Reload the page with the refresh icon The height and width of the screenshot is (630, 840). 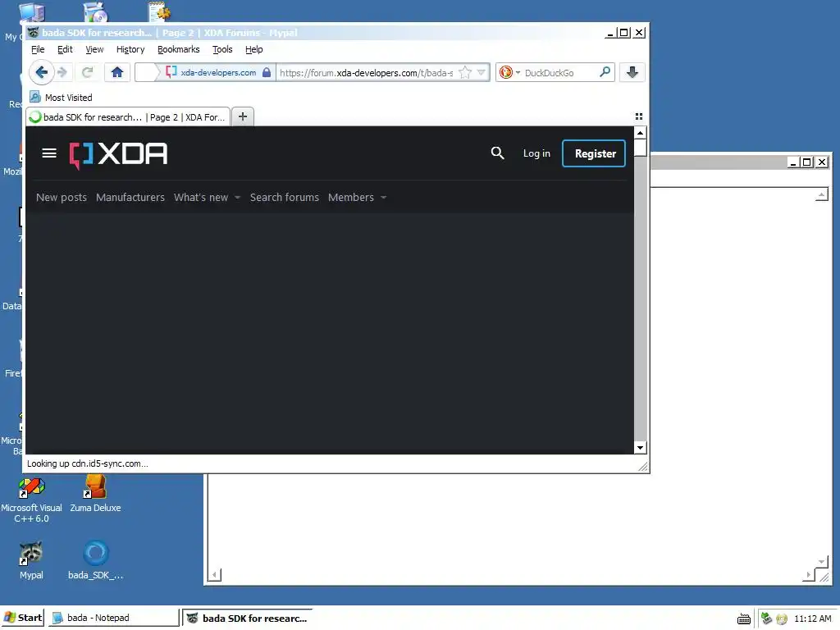point(87,72)
